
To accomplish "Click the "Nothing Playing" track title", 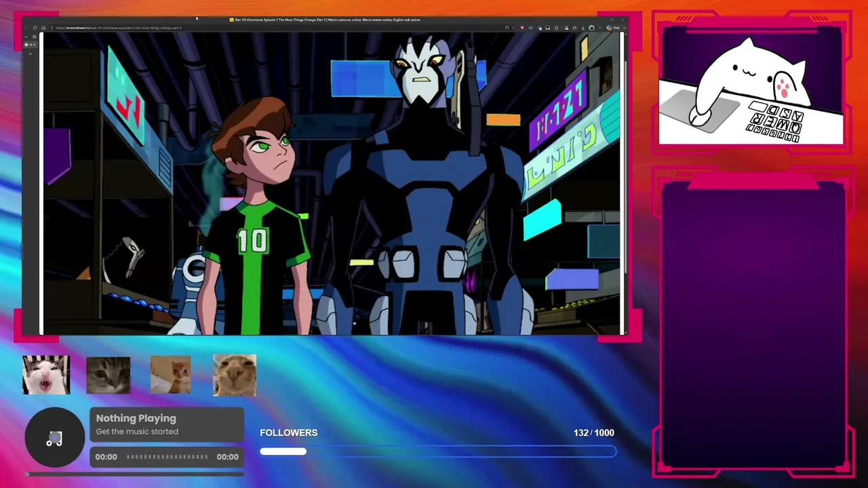I will pyautogui.click(x=136, y=418).
